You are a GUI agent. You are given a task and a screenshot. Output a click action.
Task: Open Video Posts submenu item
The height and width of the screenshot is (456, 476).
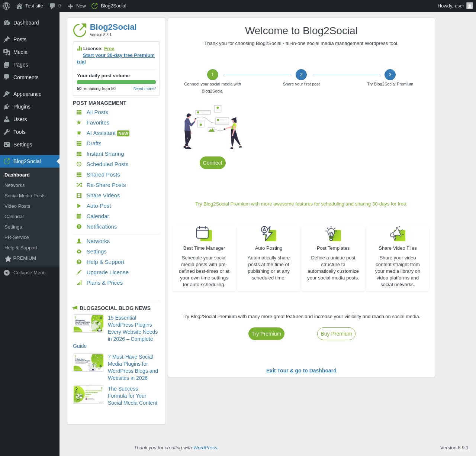tap(30, 206)
